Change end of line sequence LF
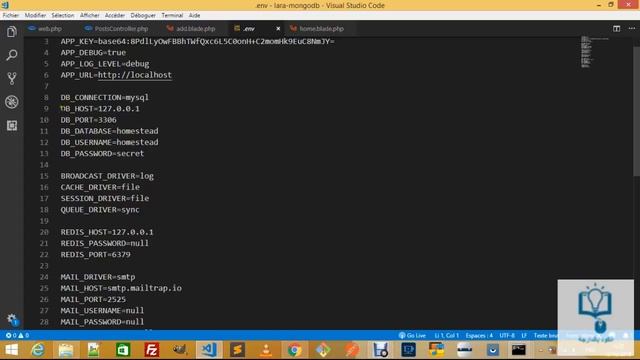The image size is (640, 360). pyautogui.click(x=524, y=335)
